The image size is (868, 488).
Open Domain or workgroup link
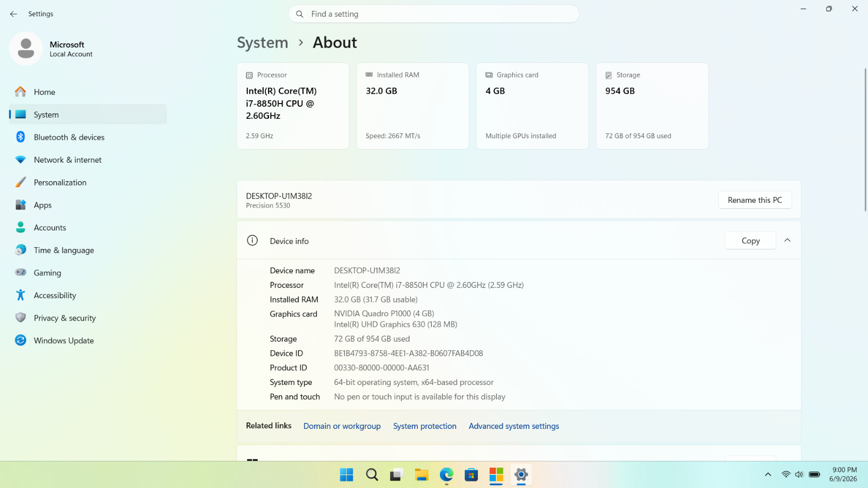point(342,426)
